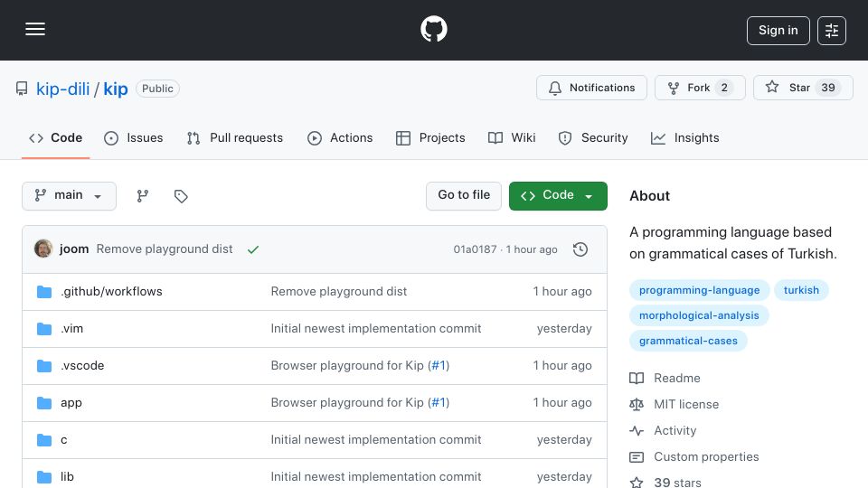Open the Pull requests tab
The image size is (868, 488).
point(235,137)
